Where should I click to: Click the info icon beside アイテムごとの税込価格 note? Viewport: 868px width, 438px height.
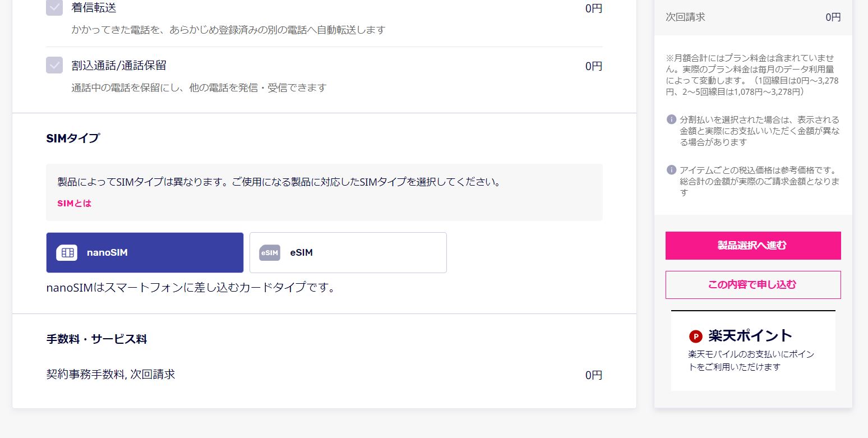click(x=671, y=169)
